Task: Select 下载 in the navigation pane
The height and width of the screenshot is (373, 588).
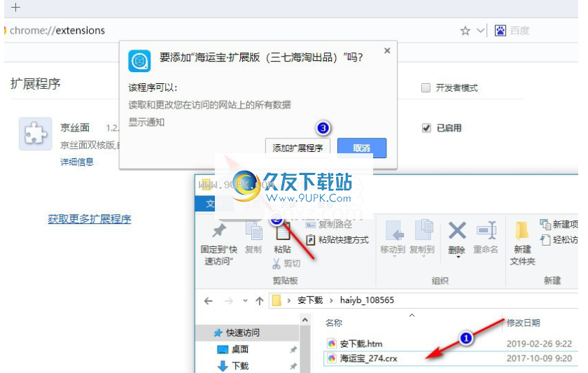Action: tap(240, 366)
